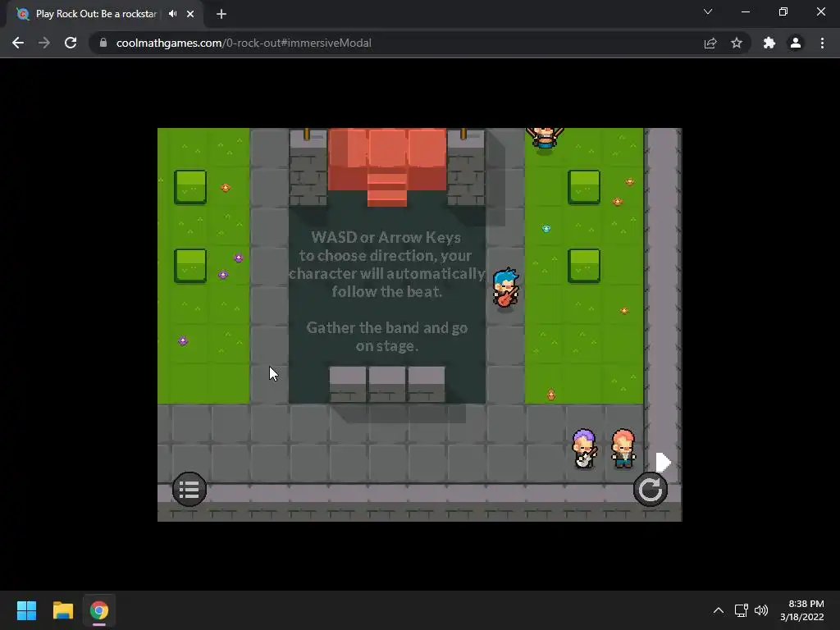Open the Chrome profile avatar menu
Screen dimensions: 840x630
point(796,43)
